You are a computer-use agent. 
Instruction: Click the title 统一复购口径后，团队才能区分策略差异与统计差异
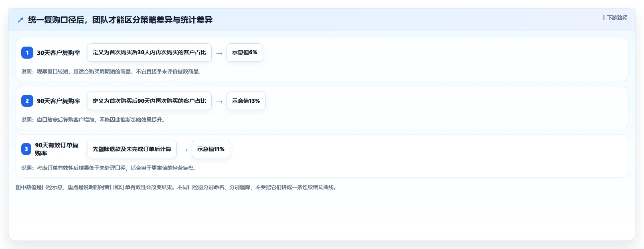pyautogui.click(x=120, y=20)
